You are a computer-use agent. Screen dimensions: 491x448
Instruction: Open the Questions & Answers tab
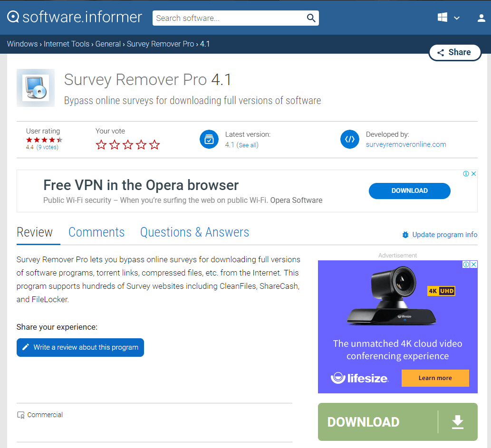click(194, 232)
